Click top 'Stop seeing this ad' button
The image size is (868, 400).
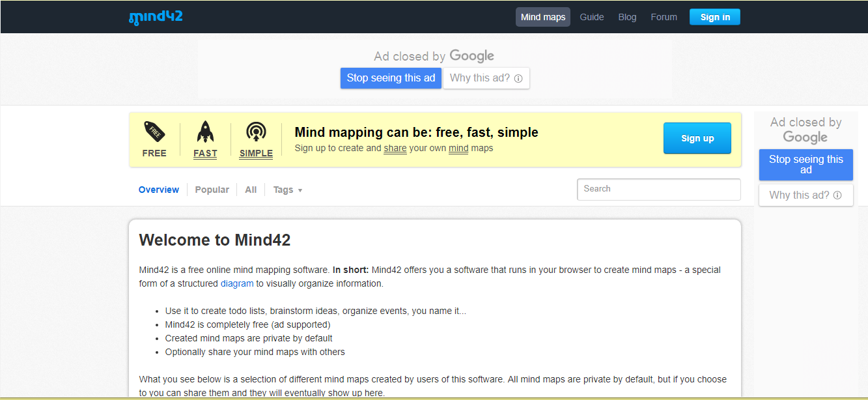[391, 78]
